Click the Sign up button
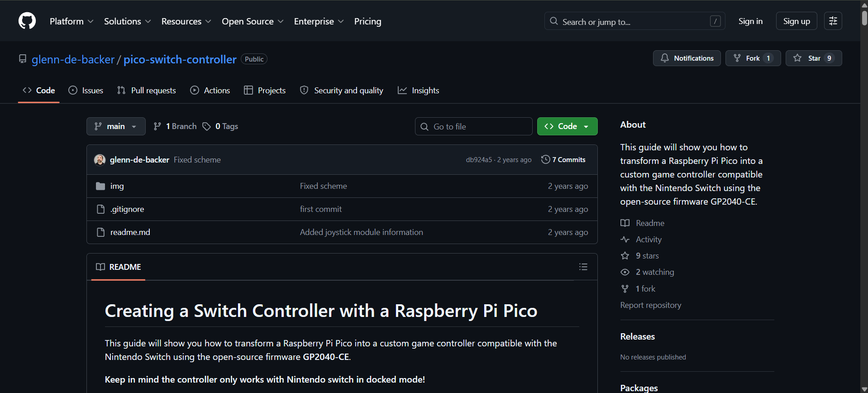The width and height of the screenshot is (868, 393). click(x=796, y=21)
